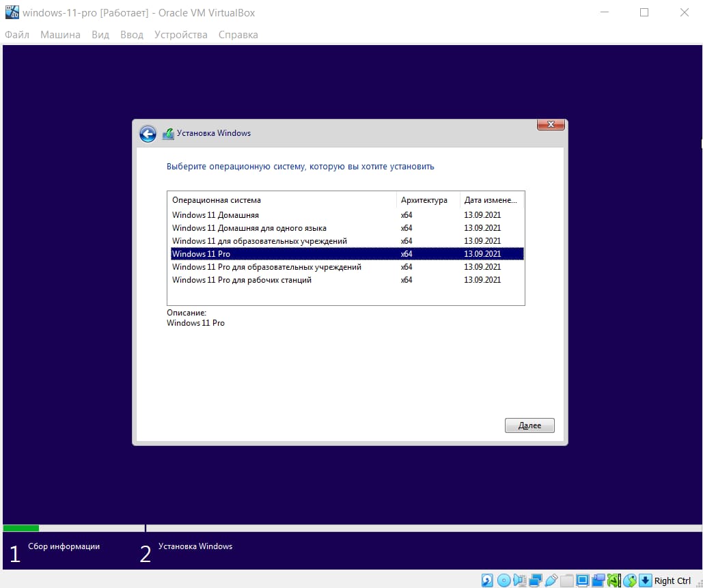Click the Windows Setup icon in dialog title
Screen dimensions: 703x588
[168, 134]
